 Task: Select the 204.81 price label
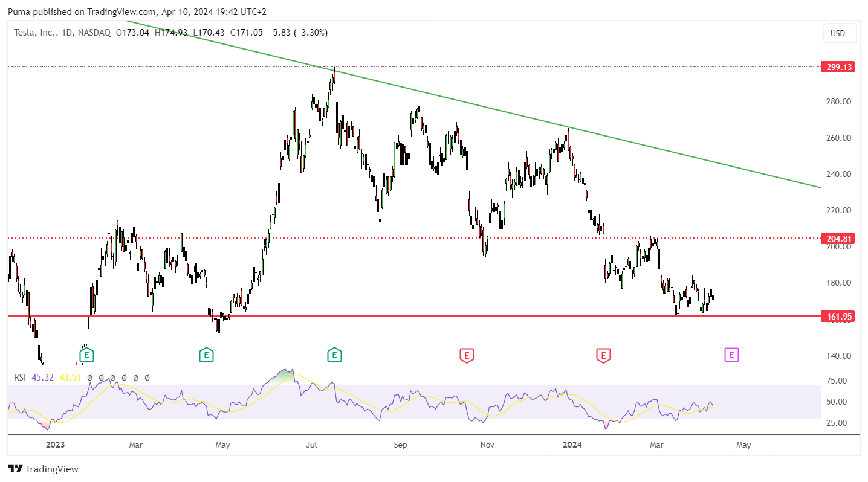click(839, 239)
